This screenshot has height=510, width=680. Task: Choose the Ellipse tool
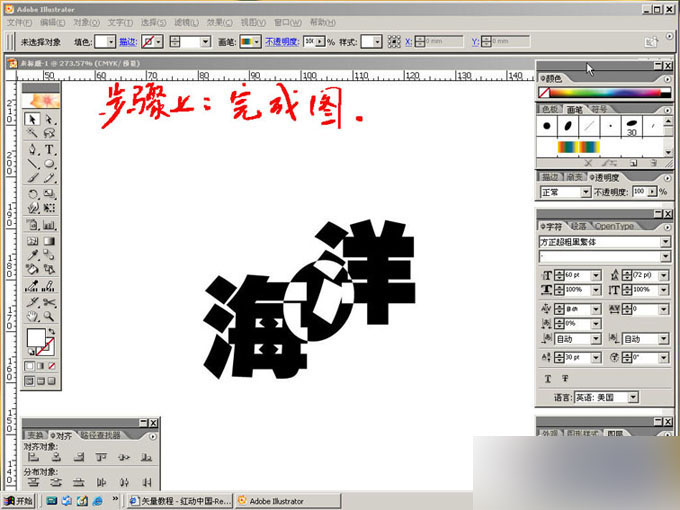49,164
